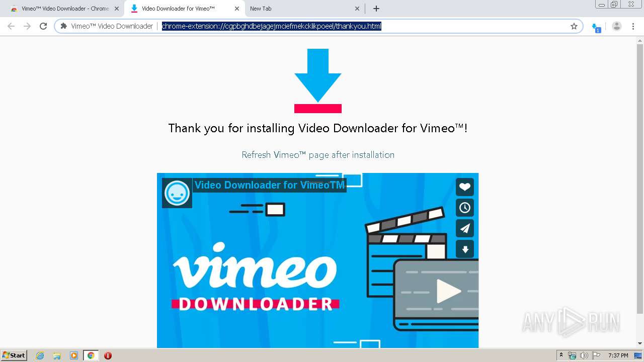
Task: Like the video with the heart icon
Action: tap(465, 187)
